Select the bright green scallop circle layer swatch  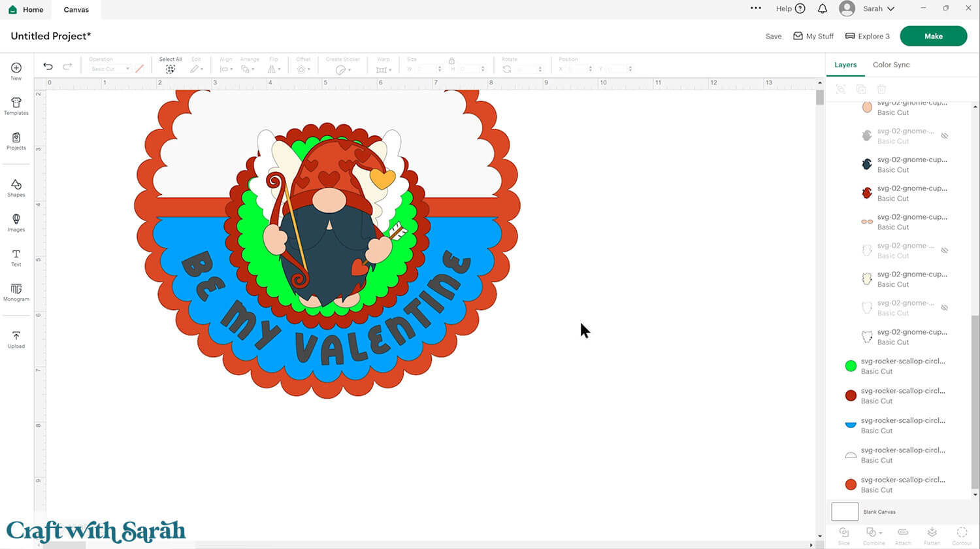pos(851,366)
